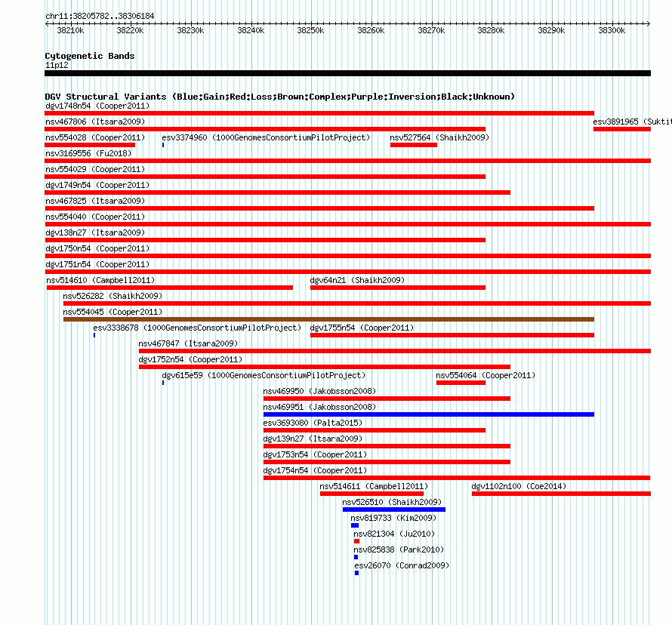Click nsv467847 (Itsara2009) label
This screenshot has width=672, height=625.
click(188, 343)
